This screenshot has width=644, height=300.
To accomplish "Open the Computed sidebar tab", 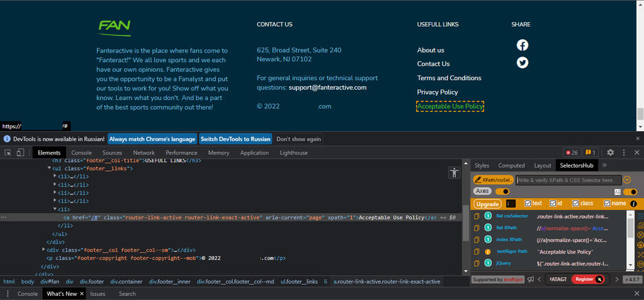I will pos(511,166).
